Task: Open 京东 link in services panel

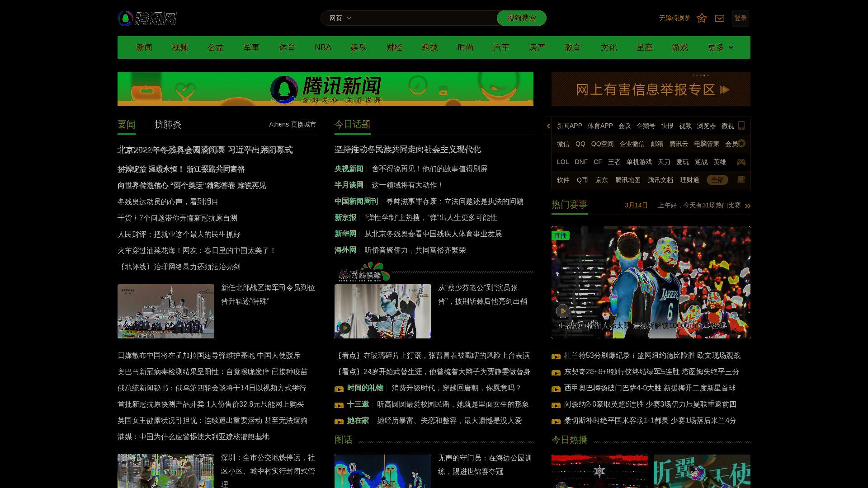Action: pos(602,180)
